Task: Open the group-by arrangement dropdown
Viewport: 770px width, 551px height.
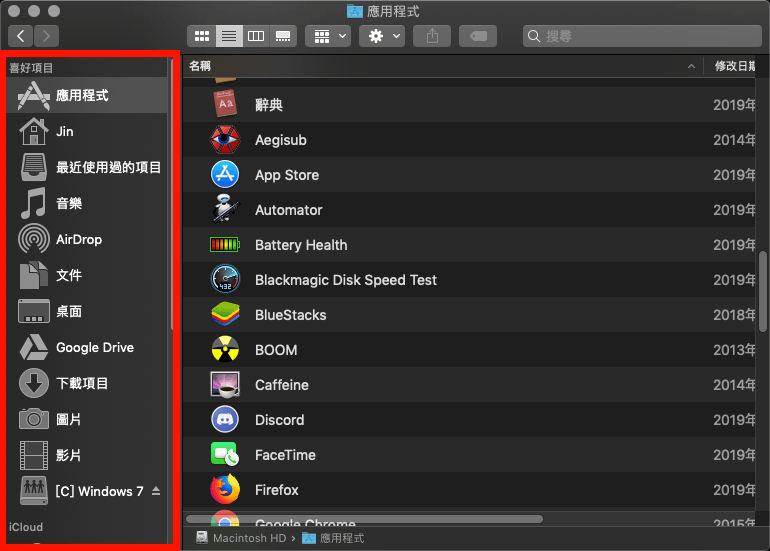Action: point(328,36)
